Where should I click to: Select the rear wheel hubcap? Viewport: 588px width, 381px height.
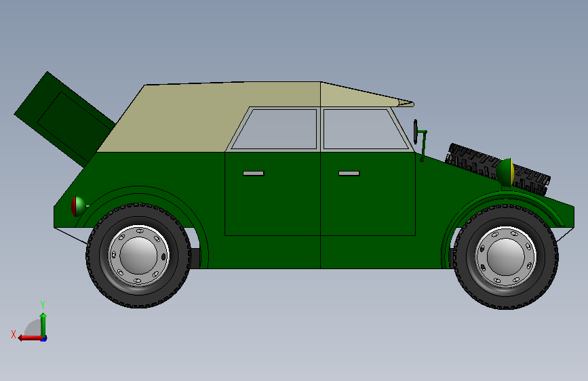tap(139, 256)
